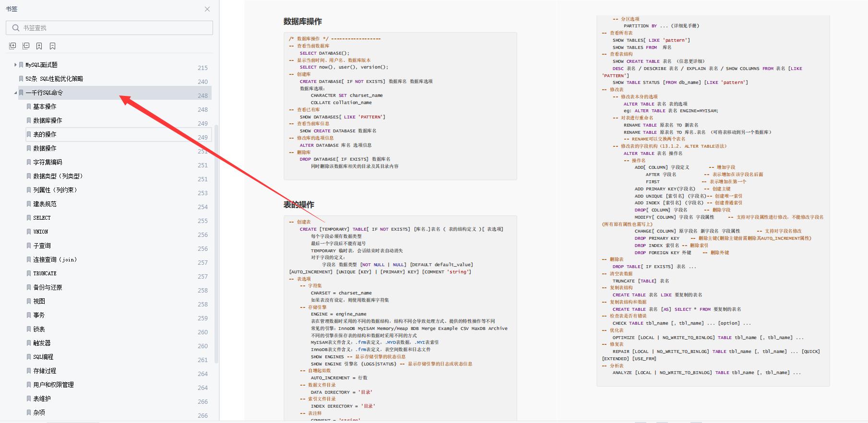This screenshot has height=423, width=868.
Task: Click the 表的操作 heading in the document
Action: coord(298,205)
